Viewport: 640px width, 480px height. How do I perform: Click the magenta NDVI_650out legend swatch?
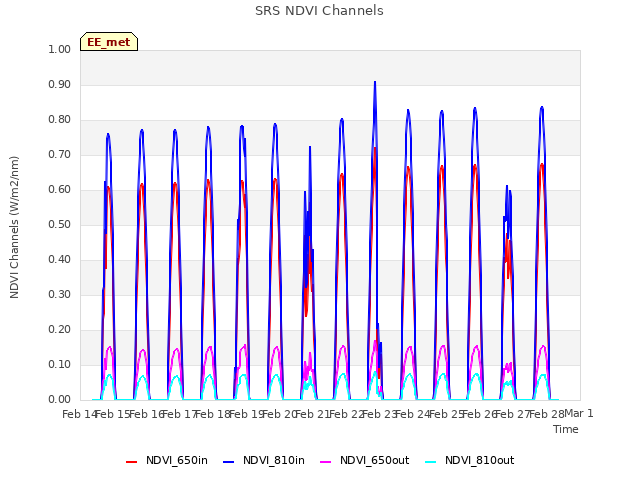pyautogui.click(x=326, y=462)
